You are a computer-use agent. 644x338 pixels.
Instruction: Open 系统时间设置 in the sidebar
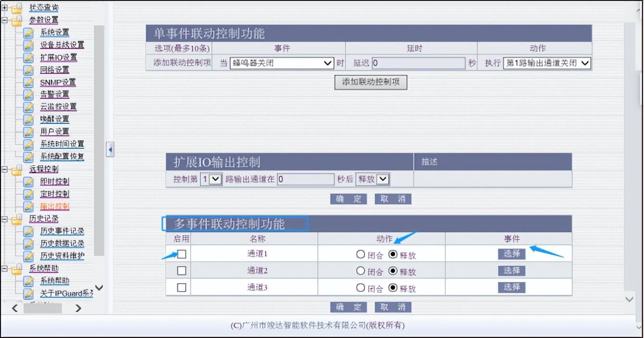[62, 144]
